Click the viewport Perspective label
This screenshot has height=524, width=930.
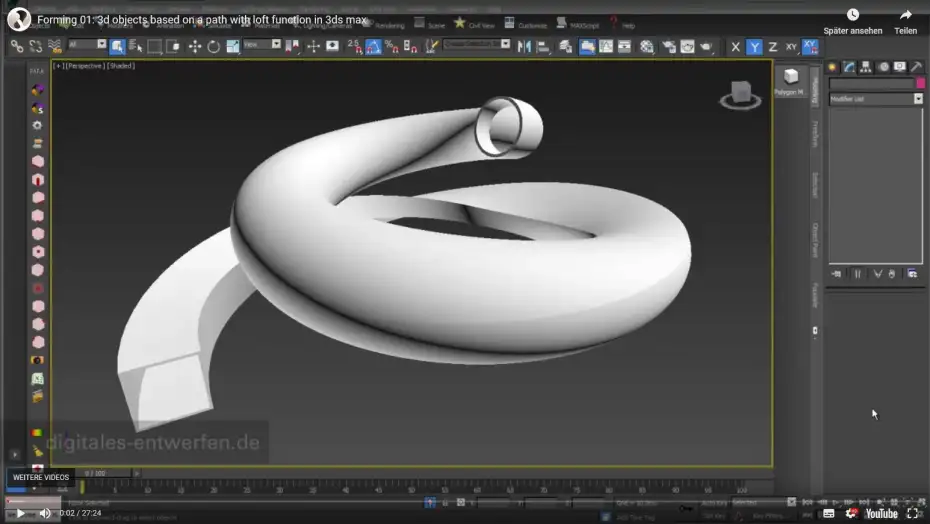84,66
